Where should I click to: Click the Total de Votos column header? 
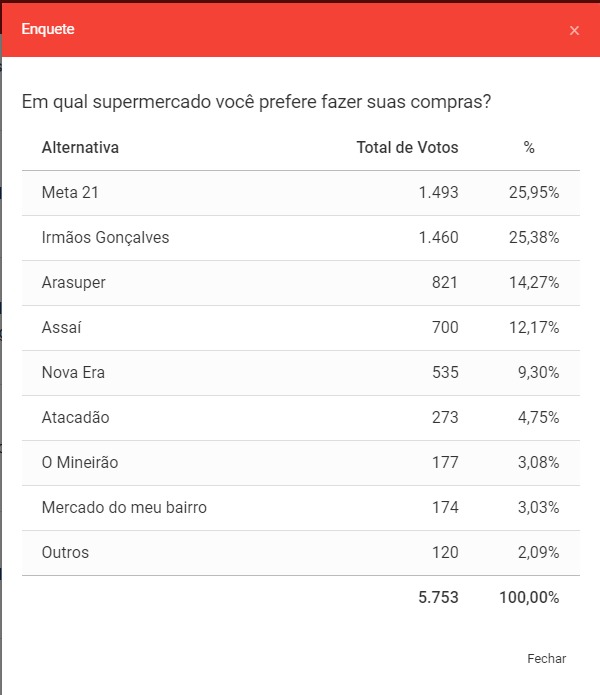click(x=407, y=148)
